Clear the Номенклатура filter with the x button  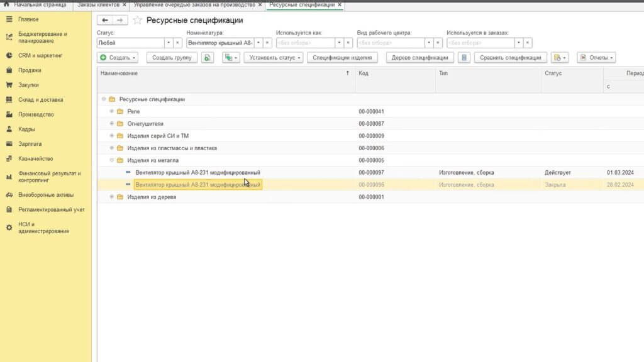(x=267, y=43)
